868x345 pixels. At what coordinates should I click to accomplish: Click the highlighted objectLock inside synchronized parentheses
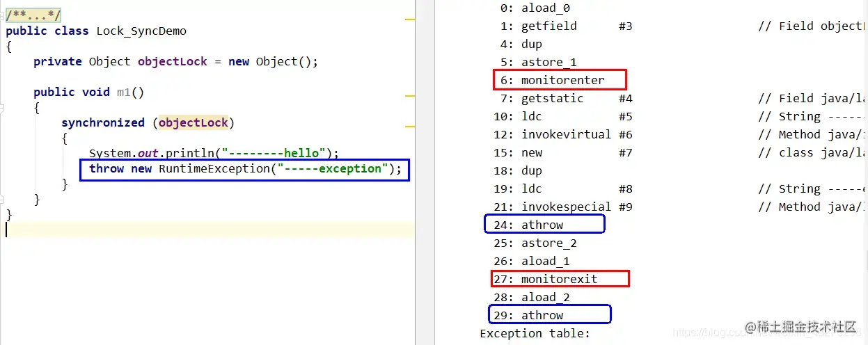pyautogui.click(x=194, y=122)
